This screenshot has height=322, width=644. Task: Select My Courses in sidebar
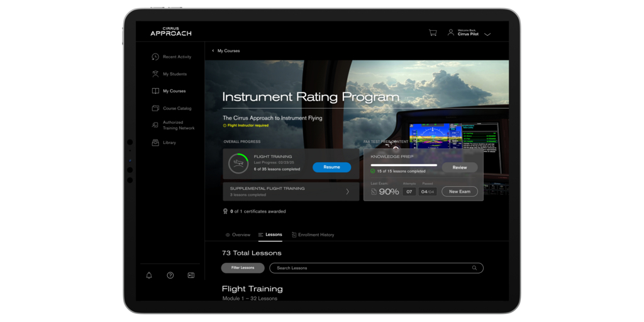click(x=174, y=91)
